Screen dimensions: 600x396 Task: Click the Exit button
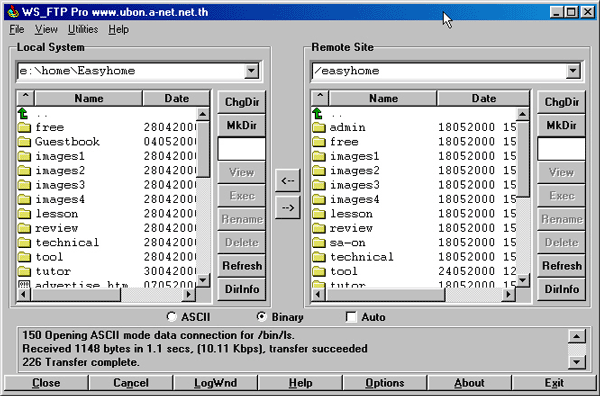coord(554,383)
